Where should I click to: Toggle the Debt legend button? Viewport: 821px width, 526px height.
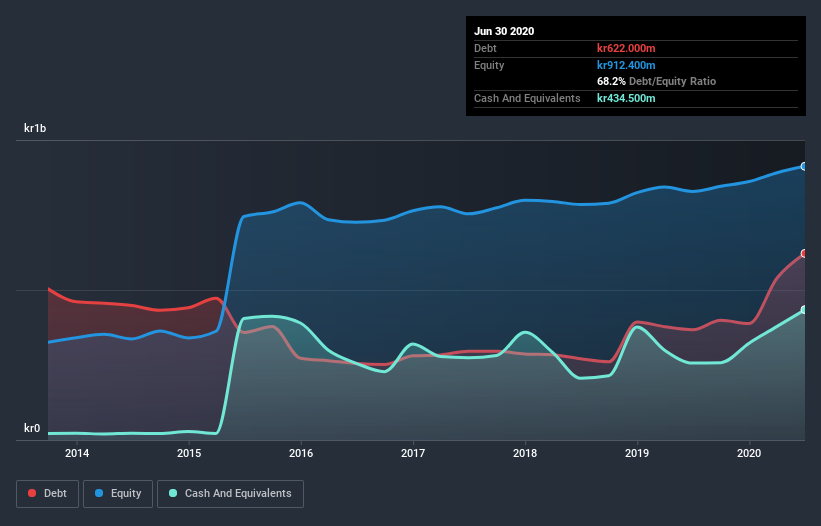coord(48,494)
